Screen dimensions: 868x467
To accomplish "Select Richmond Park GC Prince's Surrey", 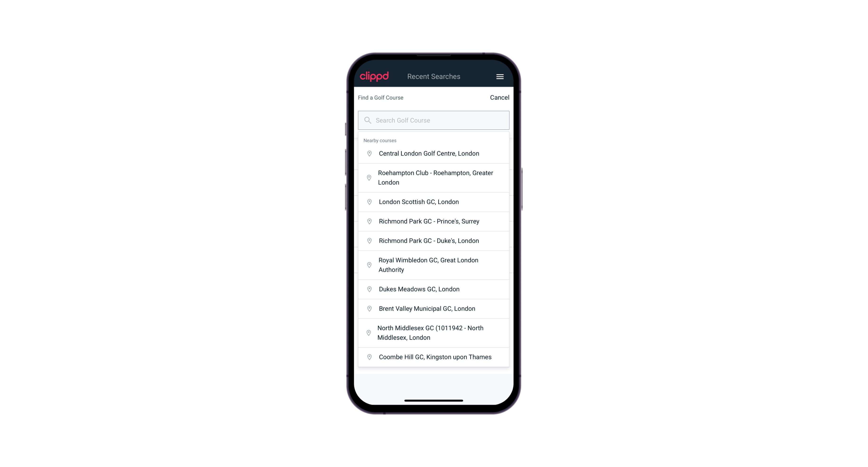I will (x=434, y=221).
